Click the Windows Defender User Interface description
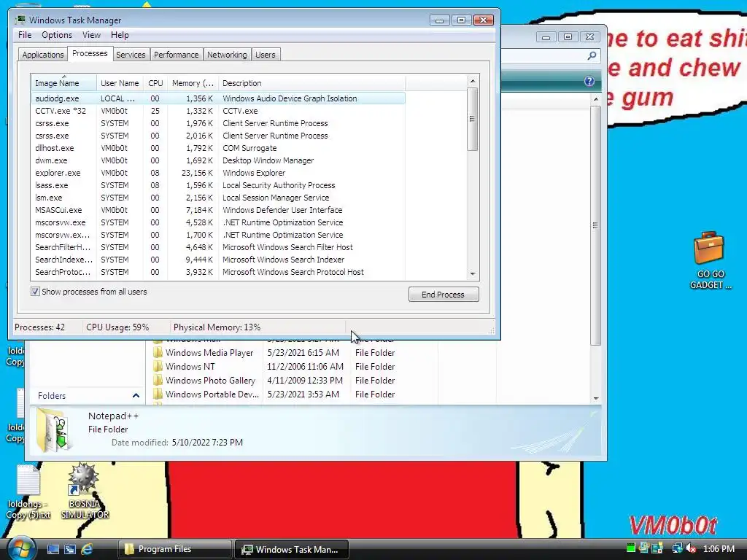This screenshot has width=747, height=560. coord(282,210)
